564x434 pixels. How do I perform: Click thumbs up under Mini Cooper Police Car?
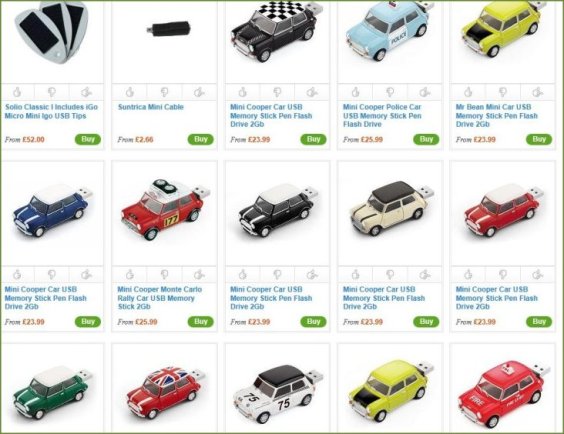point(355,92)
